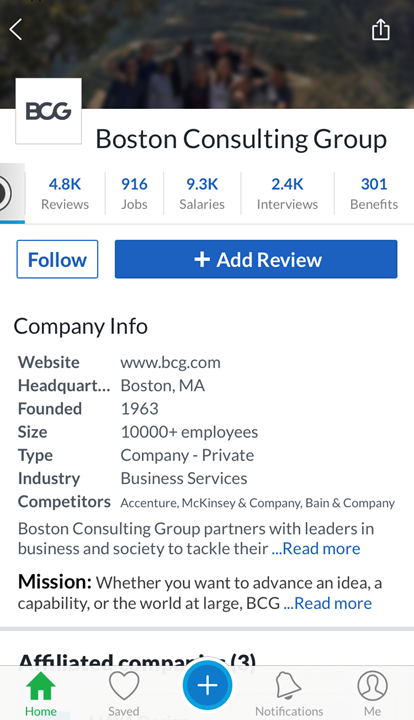Click the Add Review button
414x720 pixels.
256,259
